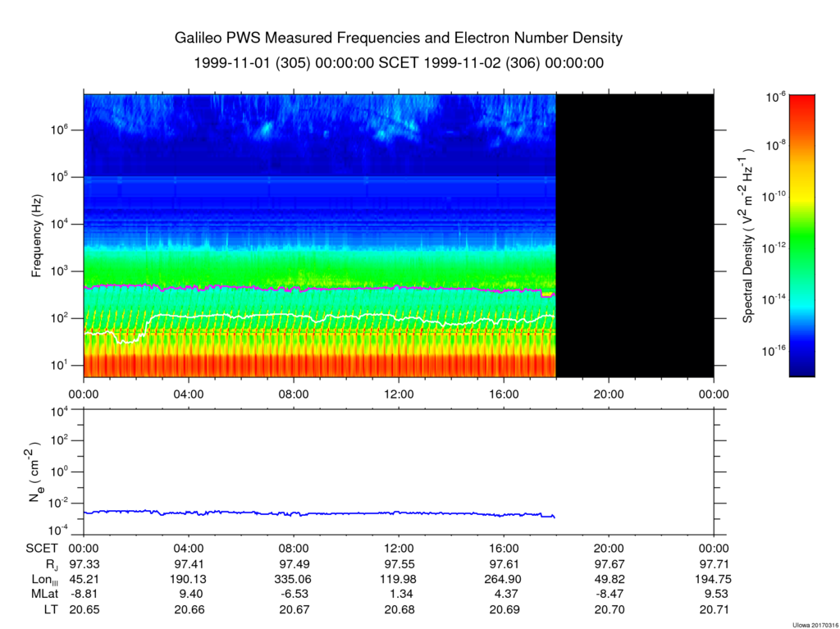The image size is (840, 629).
Task: Click the longitude value 190.13
Action: [189, 579]
